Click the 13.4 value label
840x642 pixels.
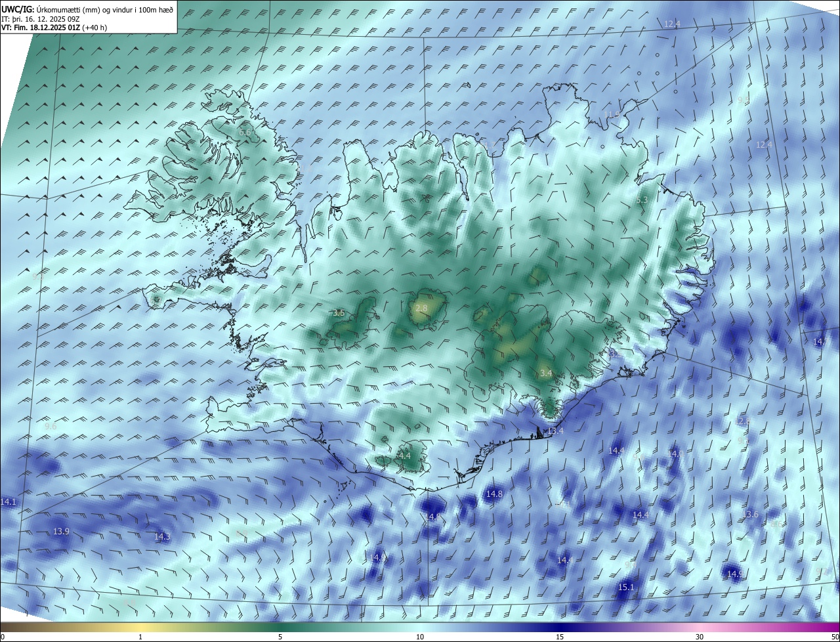[555, 431]
